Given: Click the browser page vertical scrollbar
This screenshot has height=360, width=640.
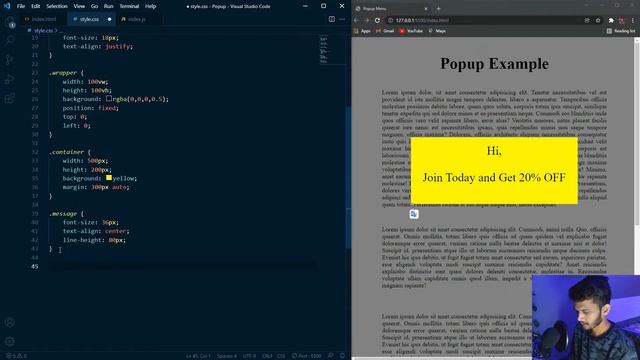Looking at the screenshot, I should [x=637, y=131].
